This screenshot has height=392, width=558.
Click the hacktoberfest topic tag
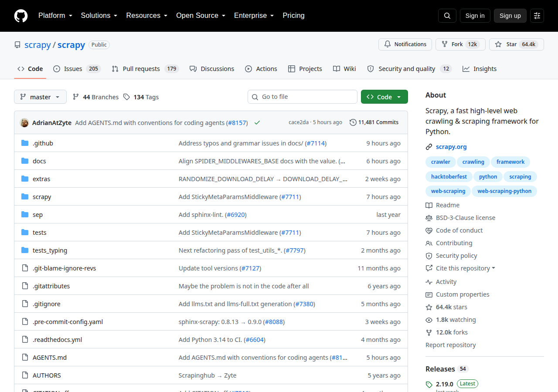point(449,176)
